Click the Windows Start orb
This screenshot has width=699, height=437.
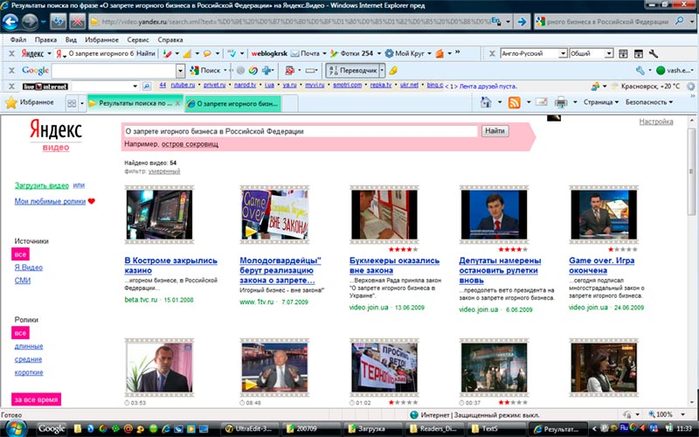(14, 428)
